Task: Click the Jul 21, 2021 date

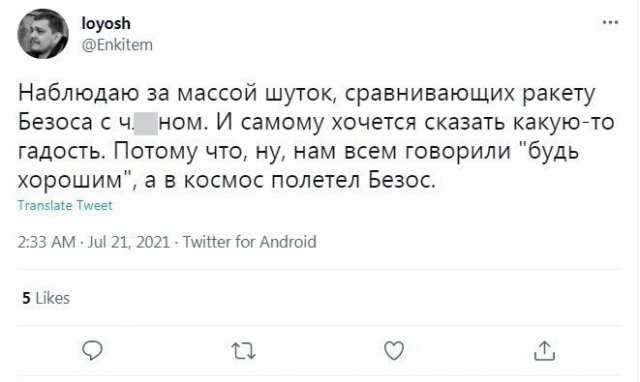Action: [x=129, y=242]
